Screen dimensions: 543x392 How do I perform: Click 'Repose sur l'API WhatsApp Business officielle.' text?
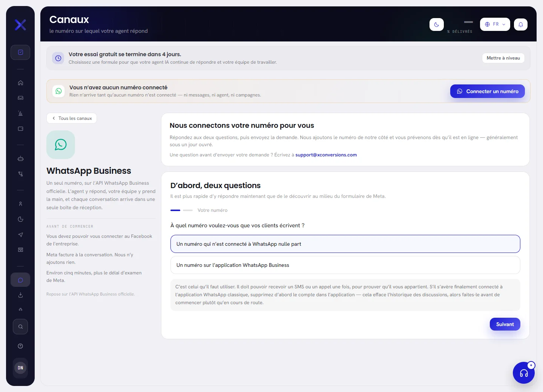(90, 294)
